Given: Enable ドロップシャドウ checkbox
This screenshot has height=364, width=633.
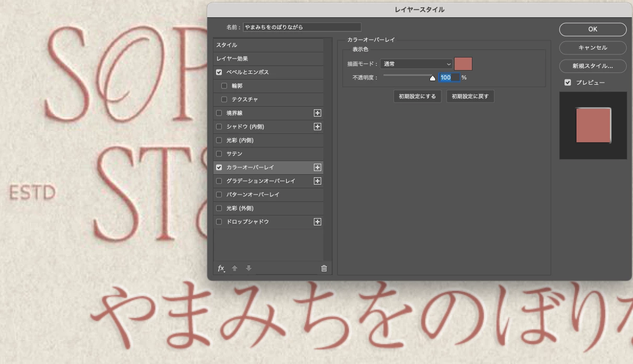Looking at the screenshot, I should (x=219, y=222).
